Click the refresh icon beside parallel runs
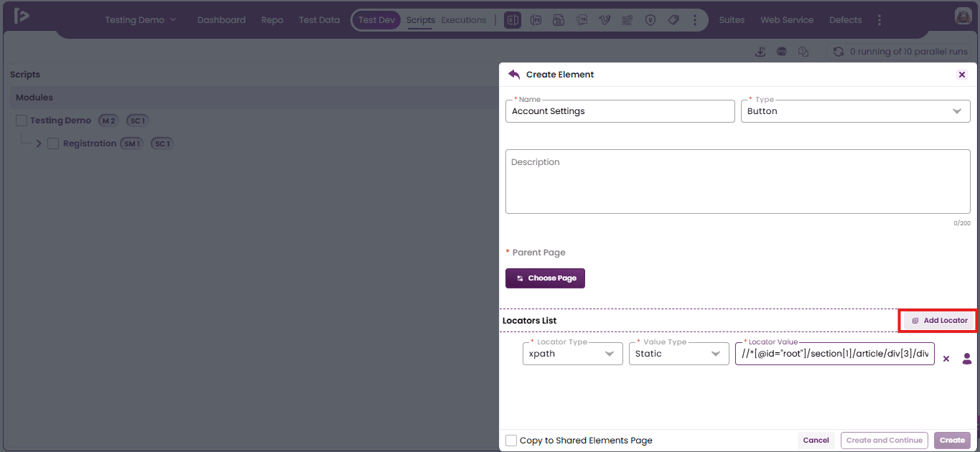The width and height of the screenshot is (980, 452). coord(838,52)
